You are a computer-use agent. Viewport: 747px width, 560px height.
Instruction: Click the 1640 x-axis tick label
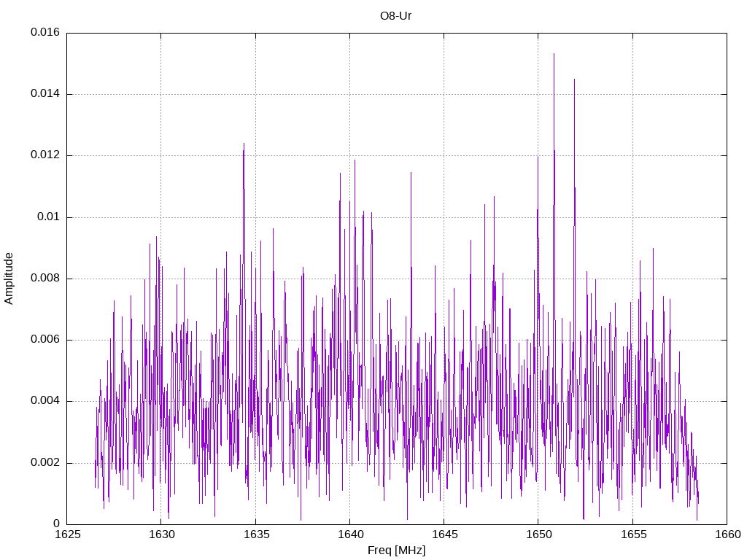click(350, 534)
